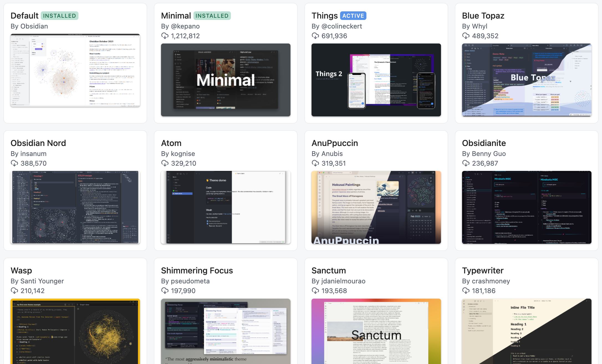Viewport: 602px width, 364px height.
Task: Click the download icon beside 489,352
Action: point(466,36)
